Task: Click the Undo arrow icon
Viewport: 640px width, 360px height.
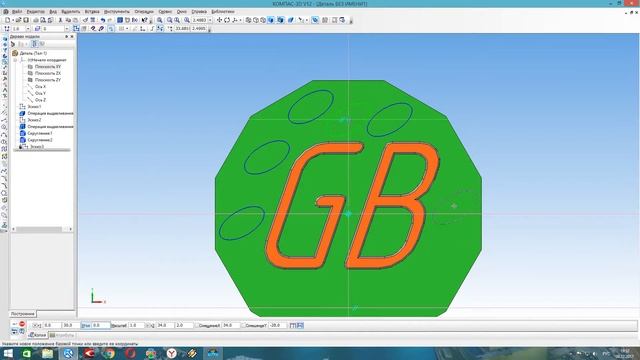Action: click(x=103, y=20)
